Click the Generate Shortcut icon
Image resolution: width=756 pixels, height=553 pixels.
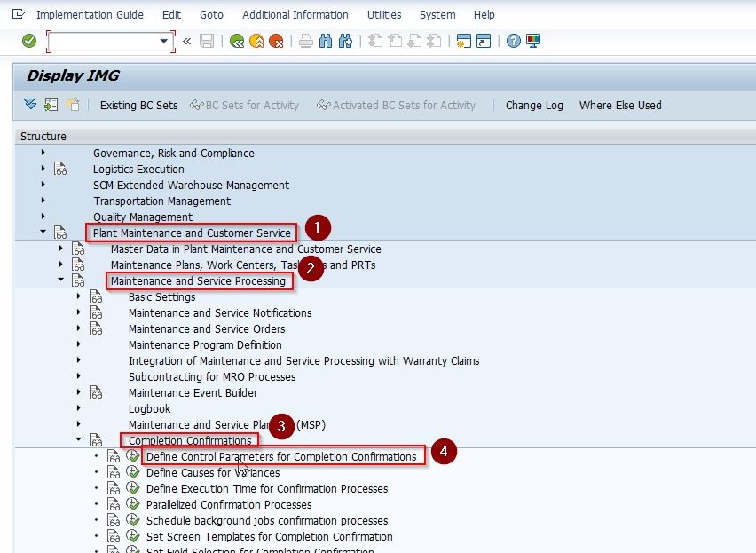click(x=483, y=41)
